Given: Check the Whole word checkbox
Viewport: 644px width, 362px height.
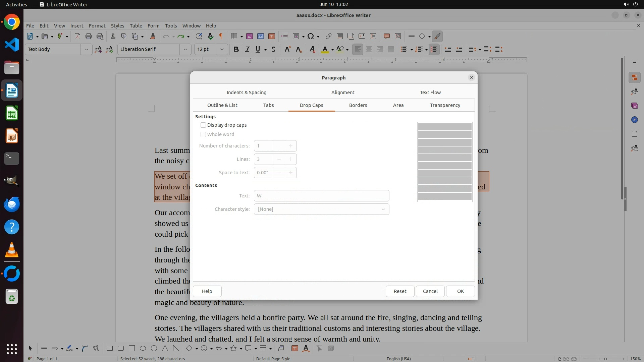Looking at the screenshot, I should pos(203,134).
